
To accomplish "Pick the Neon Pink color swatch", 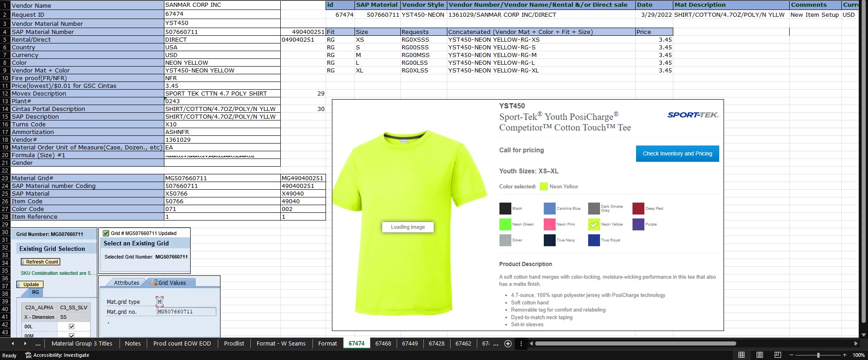I will pyautogui.click(x=549, y=224).
